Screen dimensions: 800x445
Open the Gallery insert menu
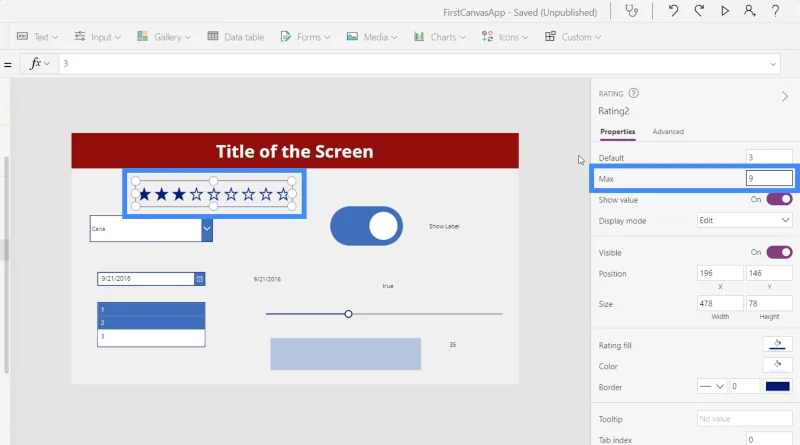[x=164, y=37]
